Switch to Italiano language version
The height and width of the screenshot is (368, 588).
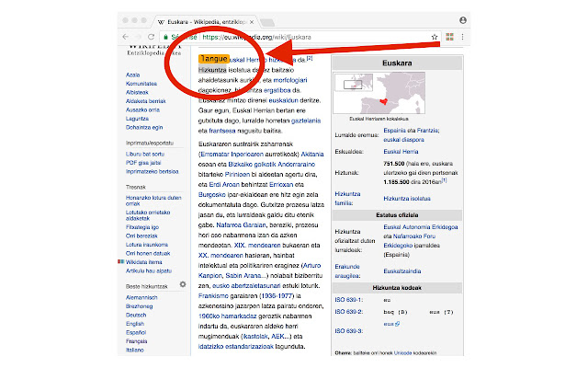tap(135, 350)
